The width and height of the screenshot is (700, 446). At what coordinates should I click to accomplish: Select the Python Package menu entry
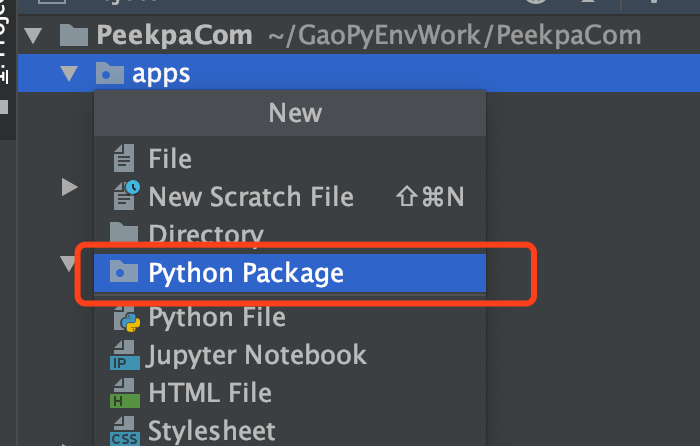click(290, 273)
